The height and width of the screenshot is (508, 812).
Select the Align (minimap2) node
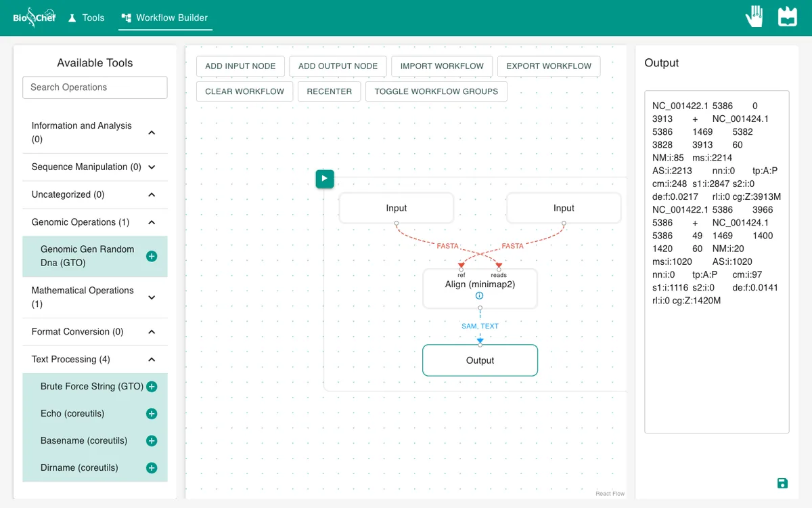point(480,289)
